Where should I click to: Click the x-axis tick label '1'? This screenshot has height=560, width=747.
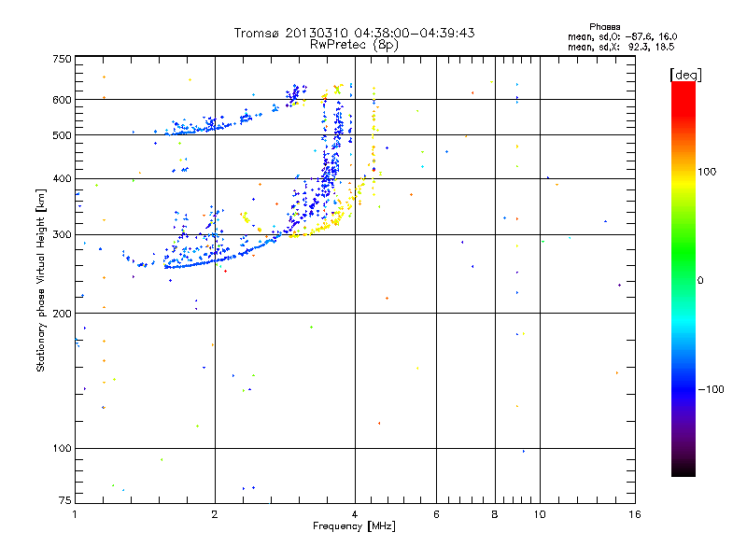[75, 514]
